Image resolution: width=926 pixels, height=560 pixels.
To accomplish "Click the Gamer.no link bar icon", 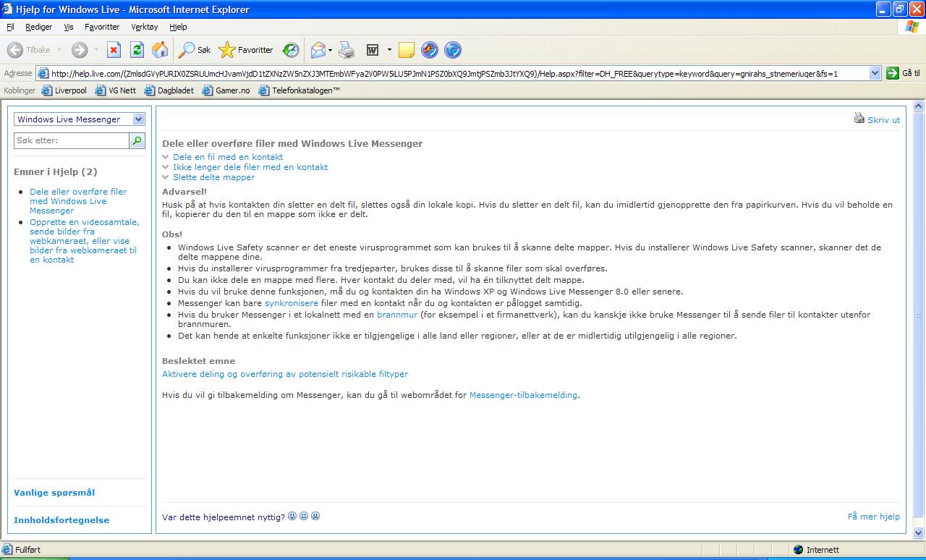I will click(x=208, y=90).
